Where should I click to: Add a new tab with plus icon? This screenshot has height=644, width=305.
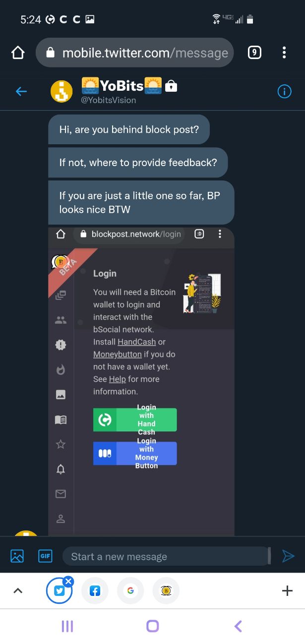pyautogui.click(x=287, y=590)
